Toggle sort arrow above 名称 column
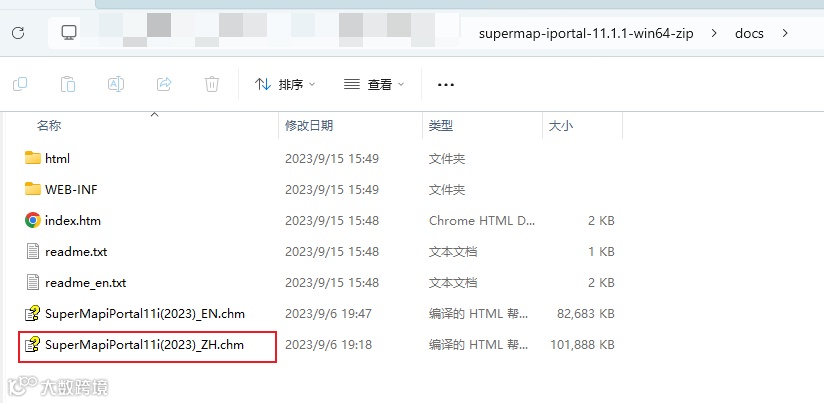824x403 pixels. pyautogui.click(x=154, y=114)
